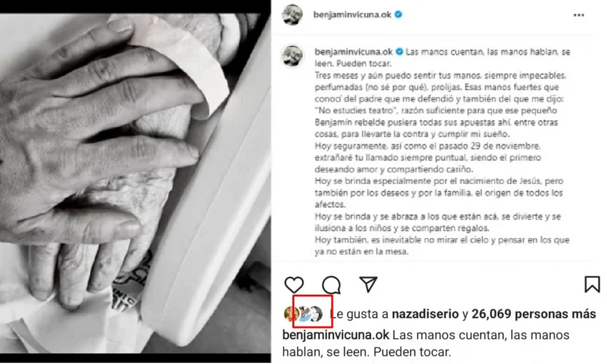Screen dimensions: 607x364
Task: Open the profile avatar in the post header
Action: tap(292, 15)
